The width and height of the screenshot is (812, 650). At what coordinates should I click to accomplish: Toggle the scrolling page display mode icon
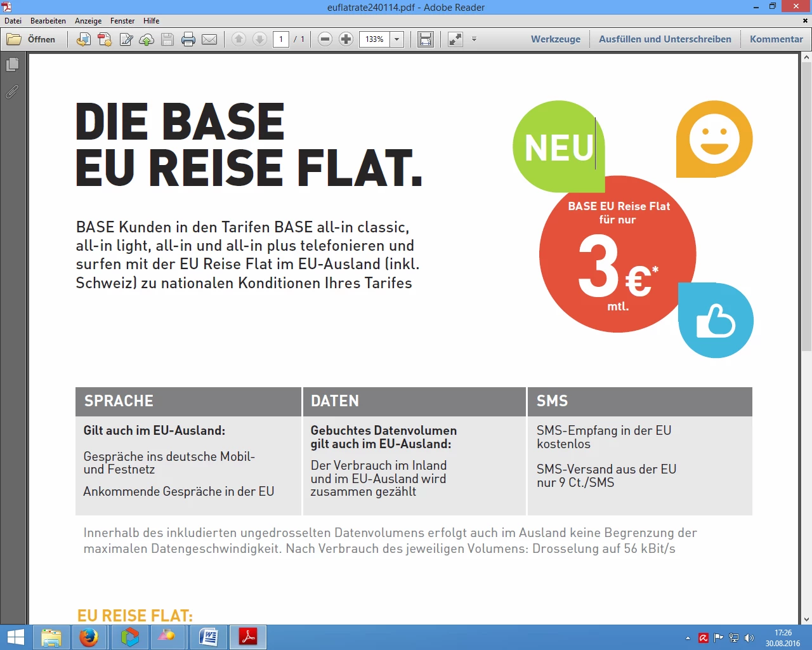(x=426, y=39)
